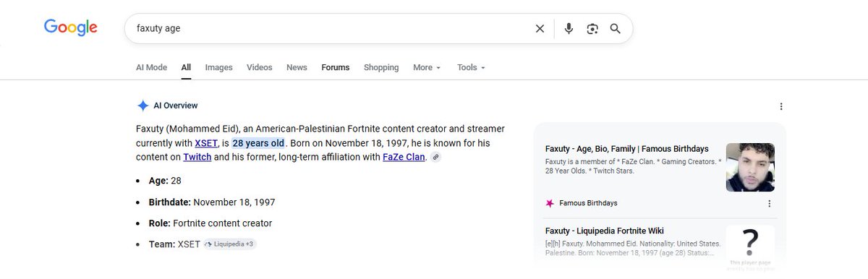Open search by image camera icon
This screenshot has height=279, width=868.
[592, 29]
